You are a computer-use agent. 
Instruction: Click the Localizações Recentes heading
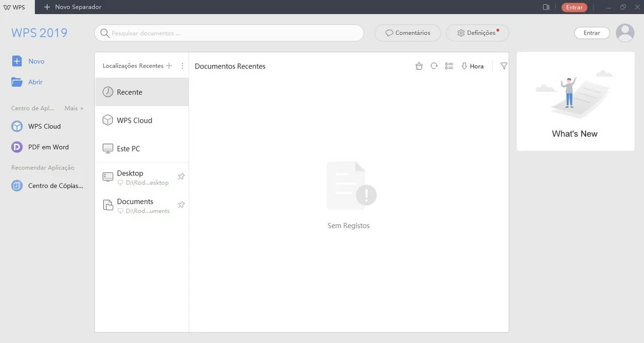133,66
